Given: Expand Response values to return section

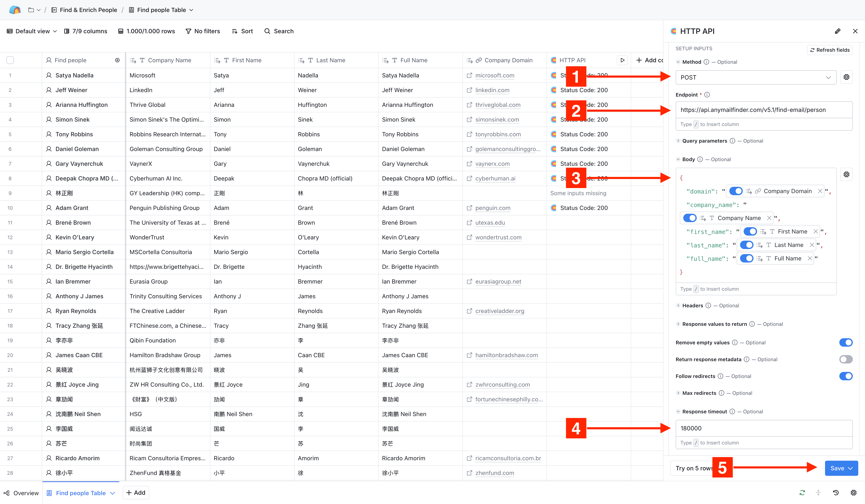Looking at the screenshot, I should click(678, 324).
